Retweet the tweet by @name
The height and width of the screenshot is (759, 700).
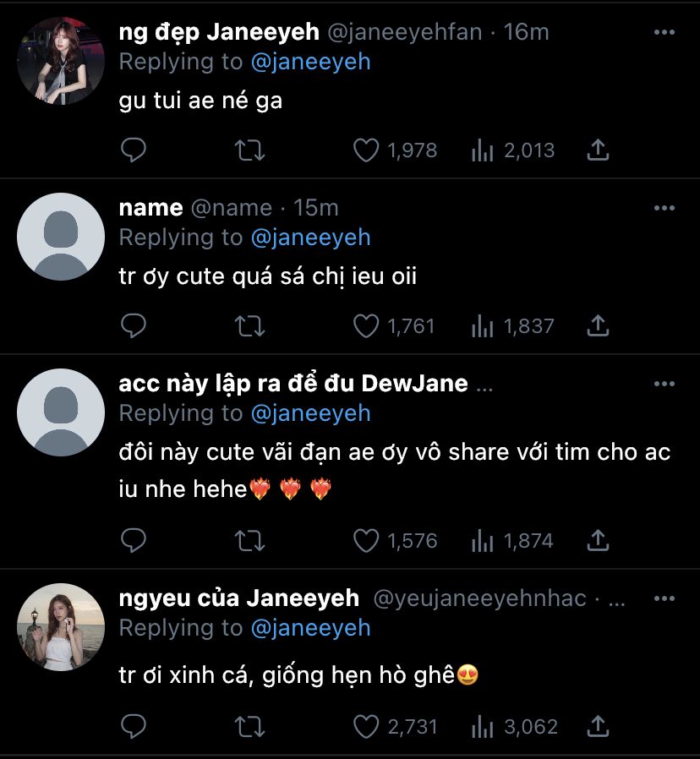tap(249, 325)
